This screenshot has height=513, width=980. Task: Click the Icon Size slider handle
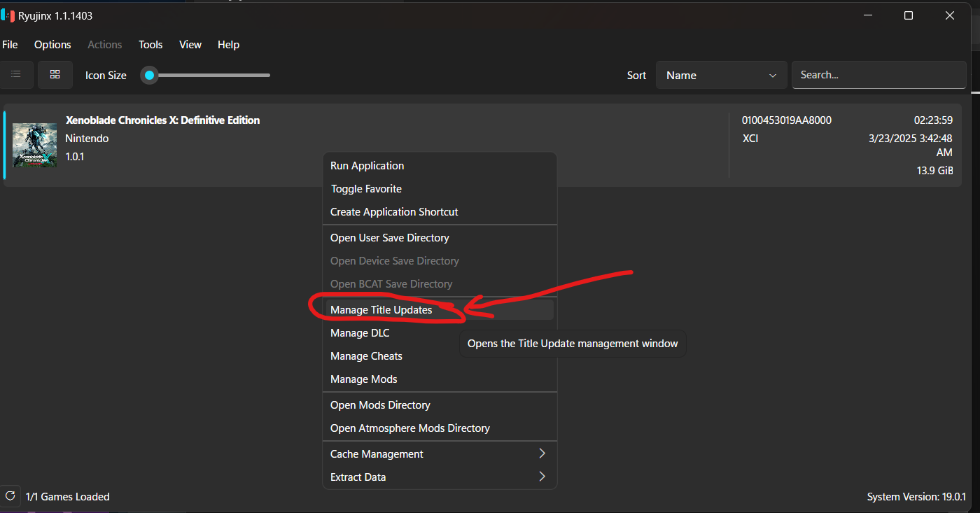tap(149, 75)
